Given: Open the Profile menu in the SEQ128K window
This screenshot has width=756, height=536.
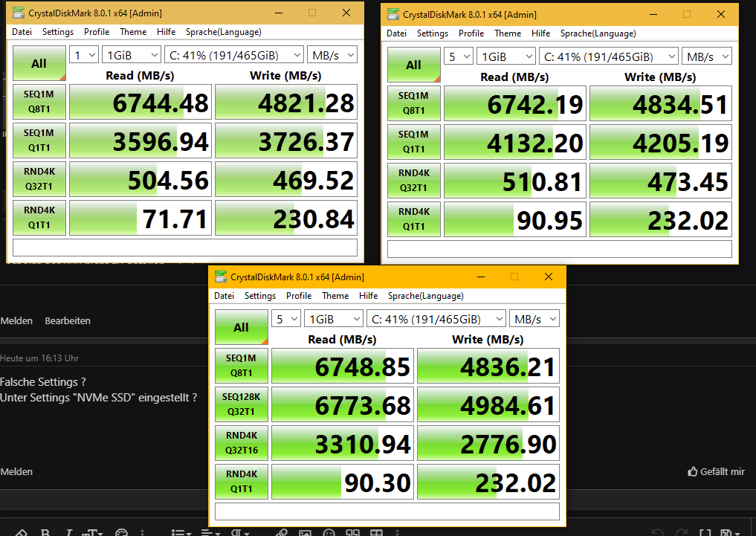Looking at the screenshot, I should point(298,295).
